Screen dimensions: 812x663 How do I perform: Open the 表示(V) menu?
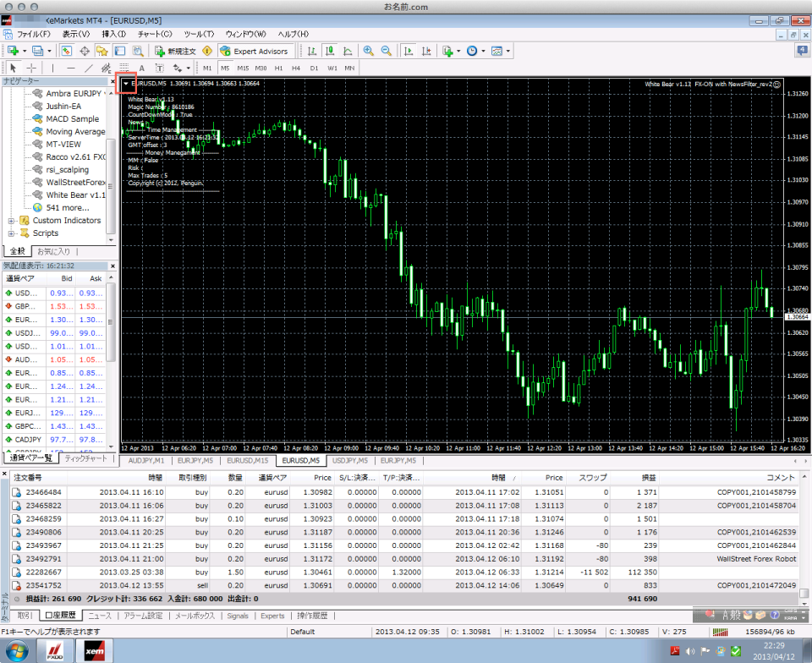click(75, 34)
